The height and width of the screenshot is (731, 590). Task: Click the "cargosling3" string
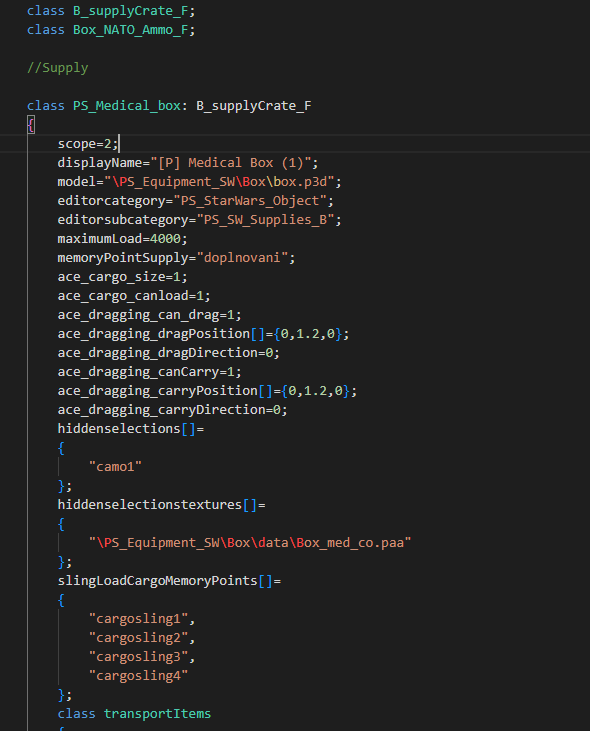click(138, 656)
